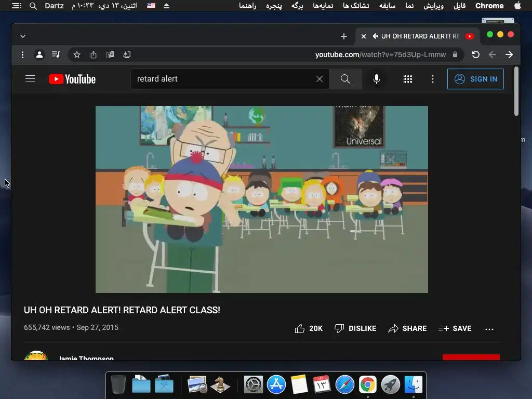The height and width of the screenshot is (399, 532).
Task: Open Chrome three-dot menu
Action: coord(22,55)
